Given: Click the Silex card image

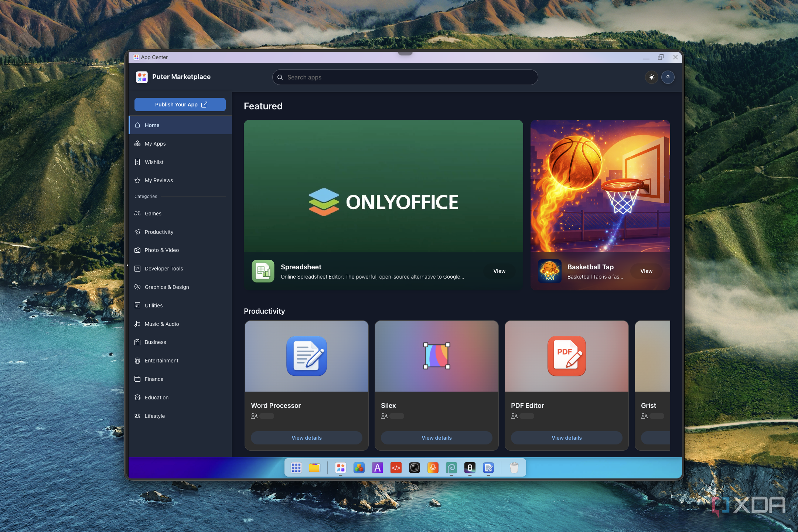Looking at the screenshot, I should 437,356.
